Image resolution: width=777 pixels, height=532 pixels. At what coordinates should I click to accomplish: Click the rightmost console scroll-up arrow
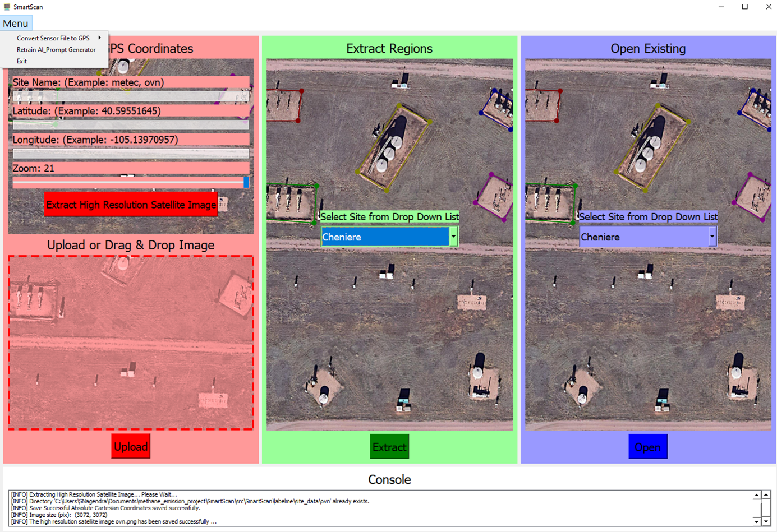[766, 495]
